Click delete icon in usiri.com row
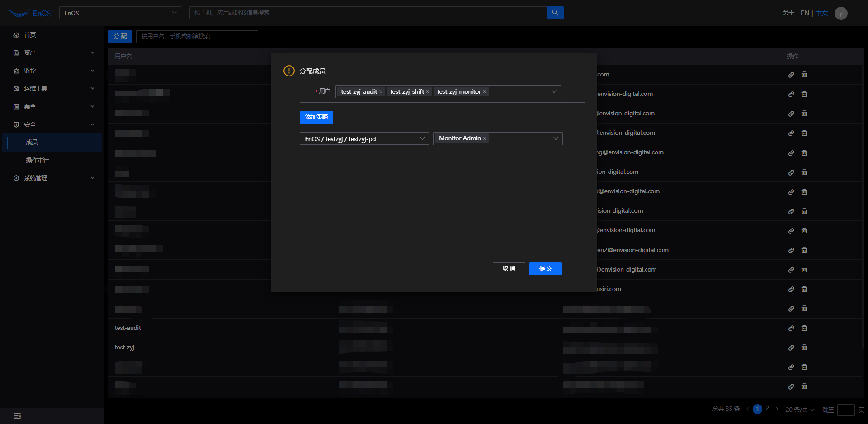Image resolution: width=868 pixels, height=424 pixels. (x=804, y=289)
